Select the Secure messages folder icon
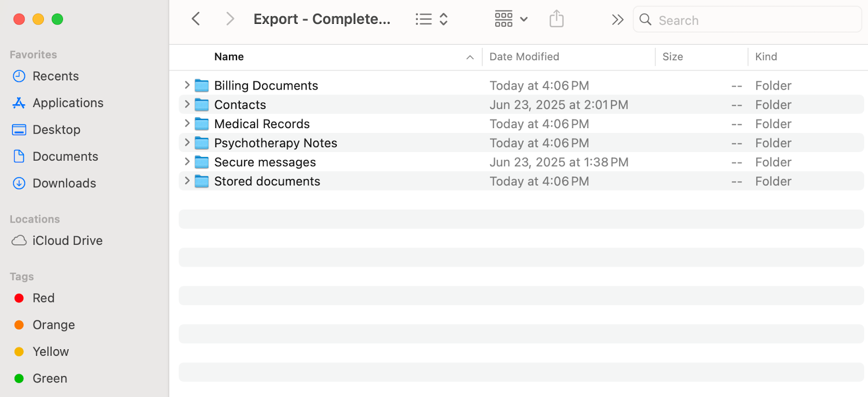The width and height of the screenshot is (868, 397). click(202, 162)
